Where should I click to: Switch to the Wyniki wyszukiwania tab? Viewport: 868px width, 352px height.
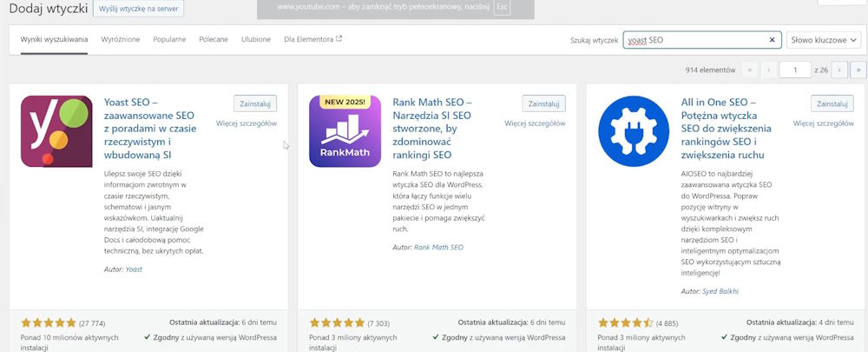tap(54, 39)
